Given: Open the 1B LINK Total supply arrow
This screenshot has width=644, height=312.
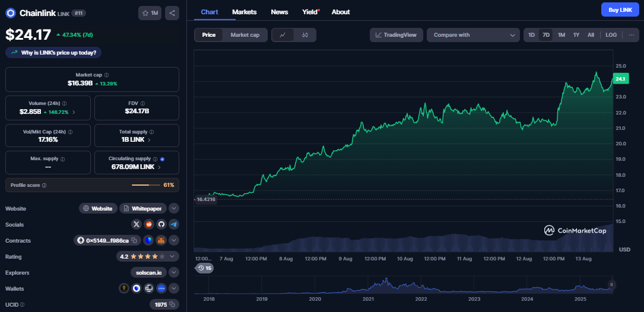Looking at the screenshot, I should tap(149, 140).
